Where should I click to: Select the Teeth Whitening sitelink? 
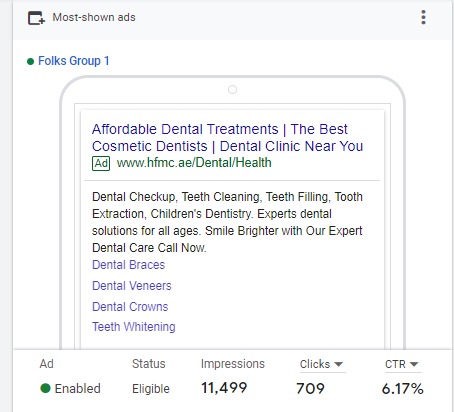pyautogui.click(x=134, y=327)
